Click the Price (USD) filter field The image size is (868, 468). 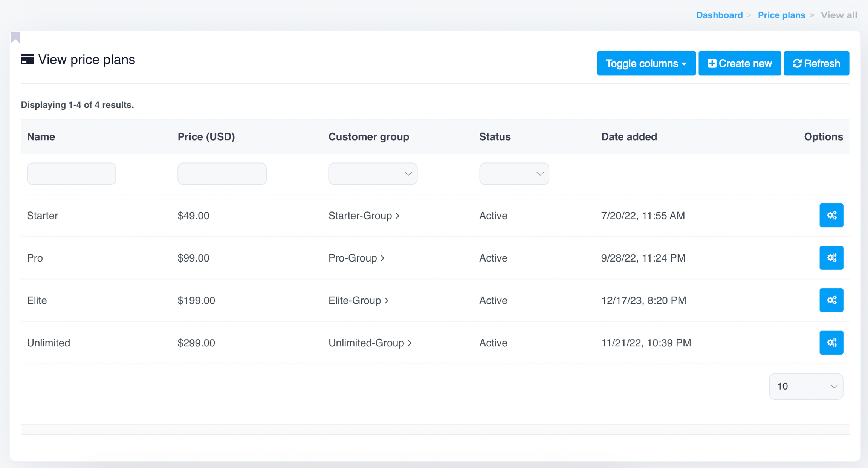tap(222, 174)
